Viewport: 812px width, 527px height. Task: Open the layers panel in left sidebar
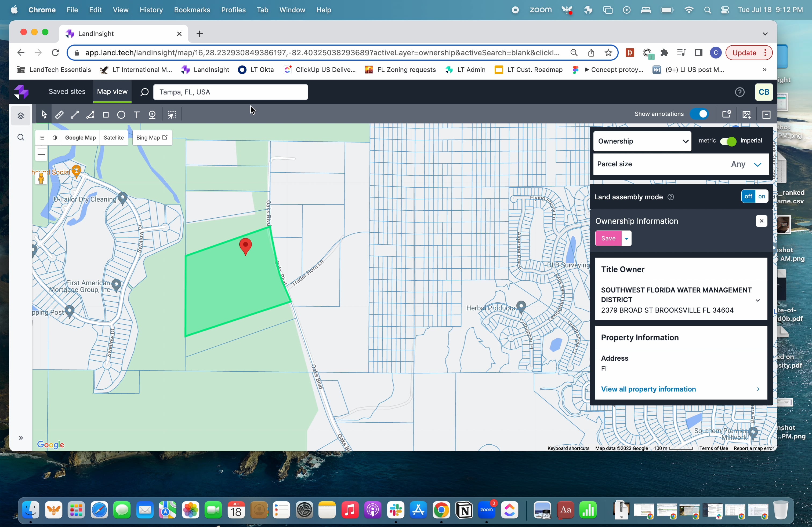click(x=20, y=116)
